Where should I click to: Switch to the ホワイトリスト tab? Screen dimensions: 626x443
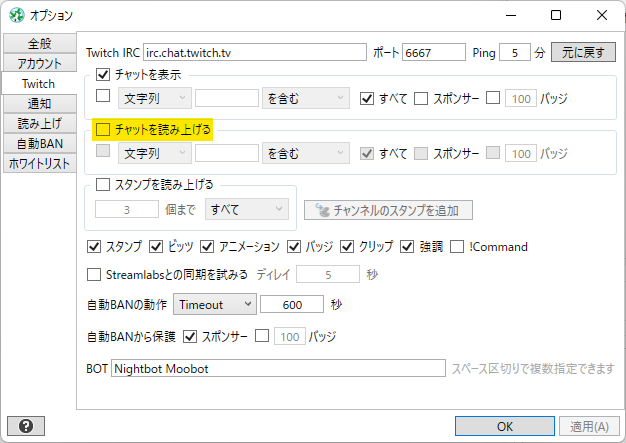pyautogui.click(x=40, y=163)
